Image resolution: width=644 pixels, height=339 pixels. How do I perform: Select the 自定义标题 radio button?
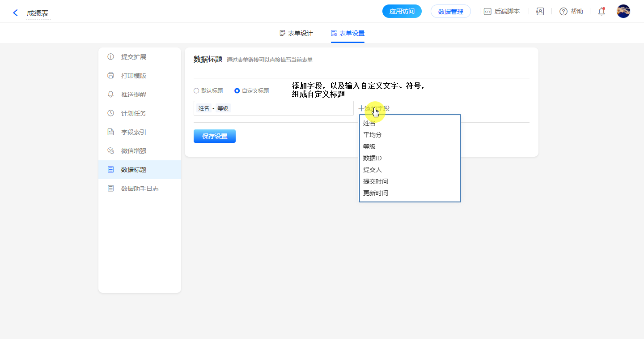237,90
